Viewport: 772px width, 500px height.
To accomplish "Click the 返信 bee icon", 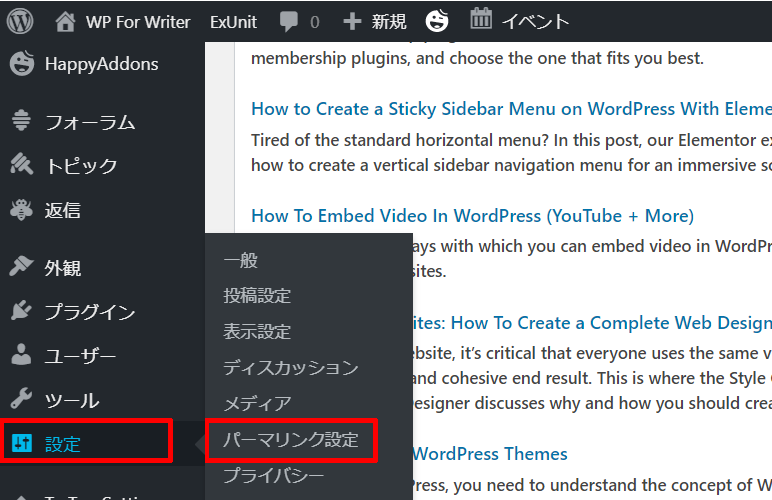I will 21,209.
